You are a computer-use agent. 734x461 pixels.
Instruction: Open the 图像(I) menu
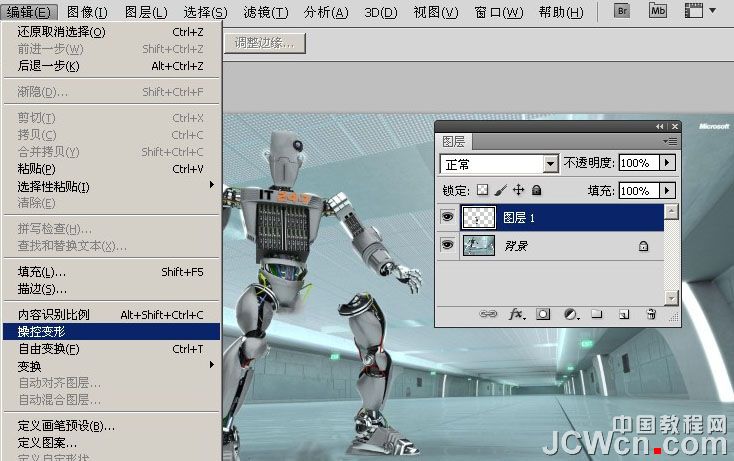[x=87, y=12]
